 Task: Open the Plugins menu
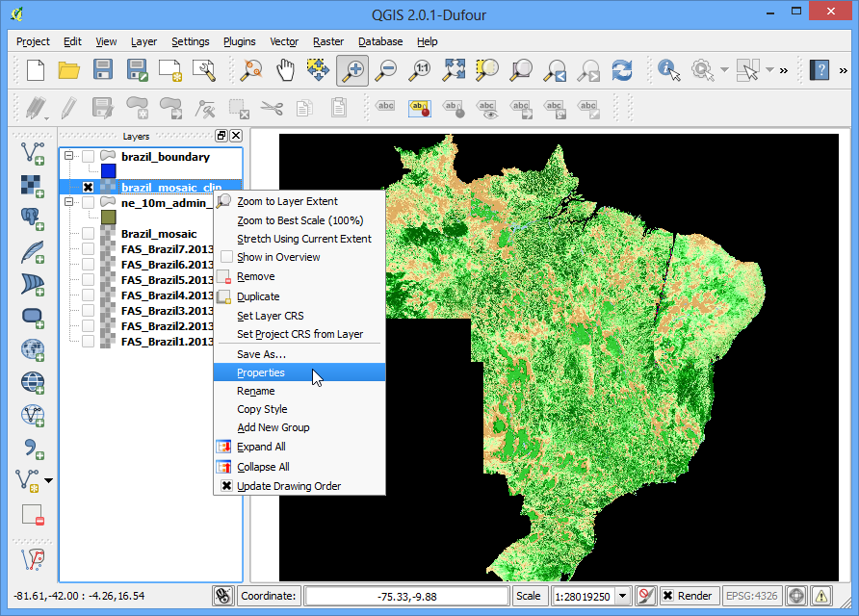tap(240, 41)
